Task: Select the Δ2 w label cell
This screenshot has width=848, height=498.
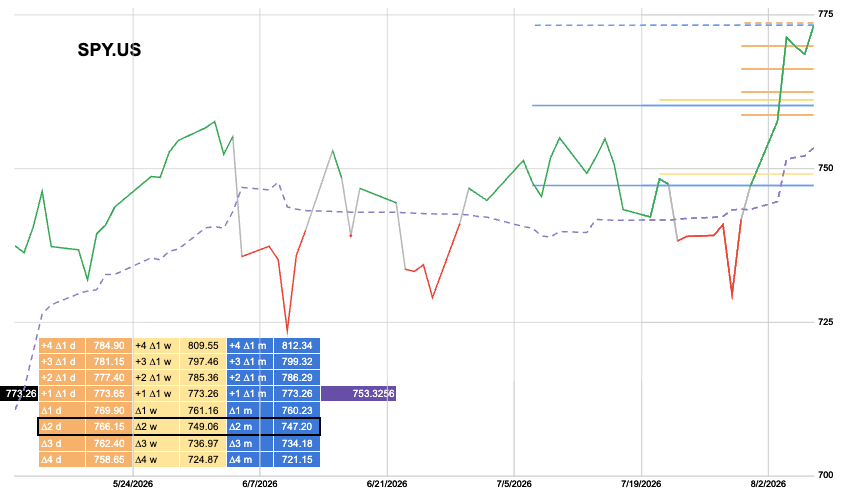Action: tap(156, 427)
